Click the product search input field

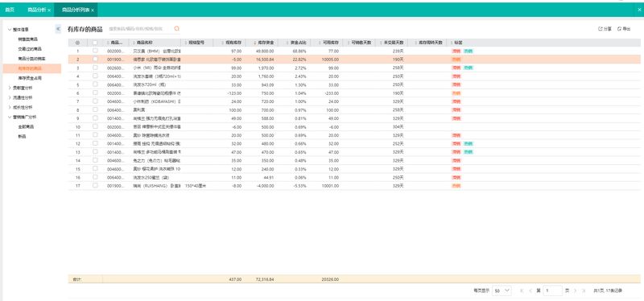click(139, 29)
